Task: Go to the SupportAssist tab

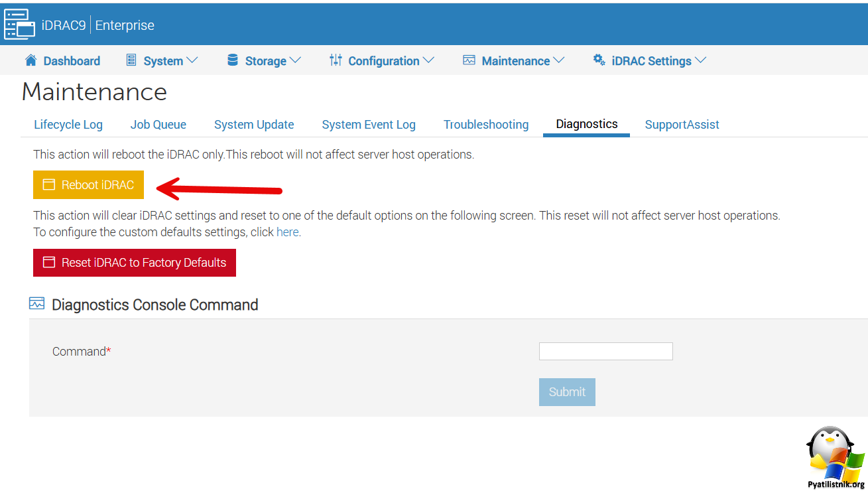Action: point(682,125)
